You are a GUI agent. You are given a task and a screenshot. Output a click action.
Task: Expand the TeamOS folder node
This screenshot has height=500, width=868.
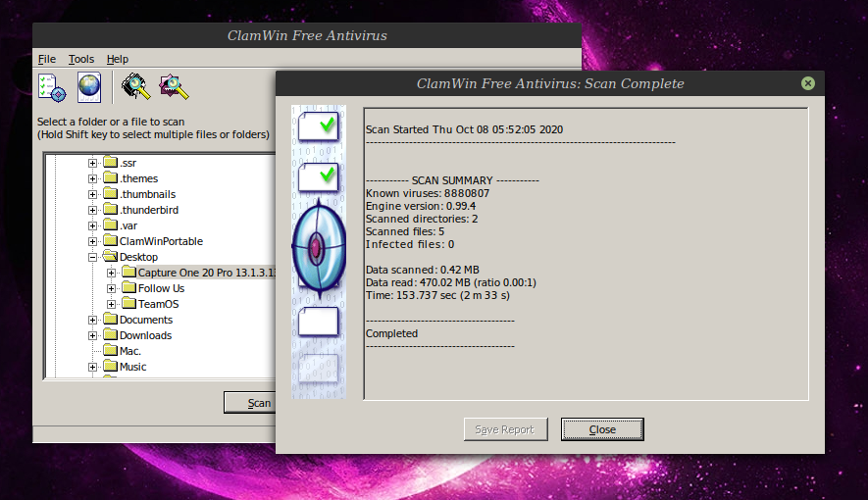[x=111, y=304]
